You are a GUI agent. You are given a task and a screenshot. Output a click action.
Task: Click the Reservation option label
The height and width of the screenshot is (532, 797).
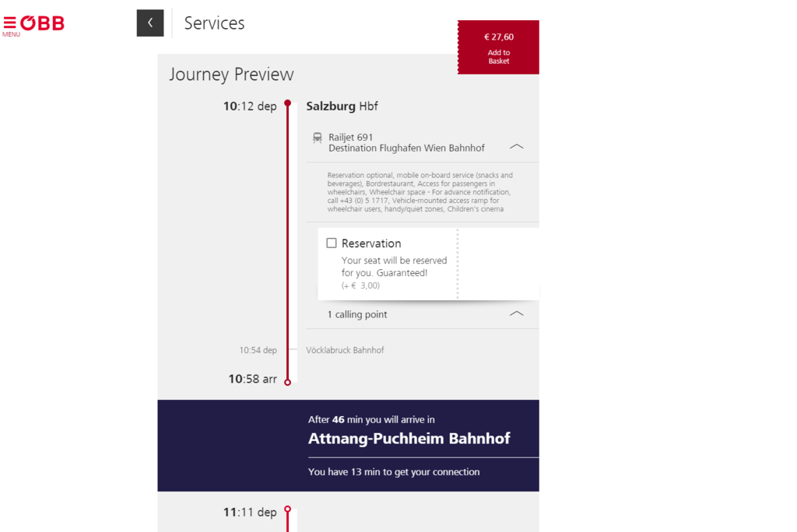point(371,243)
